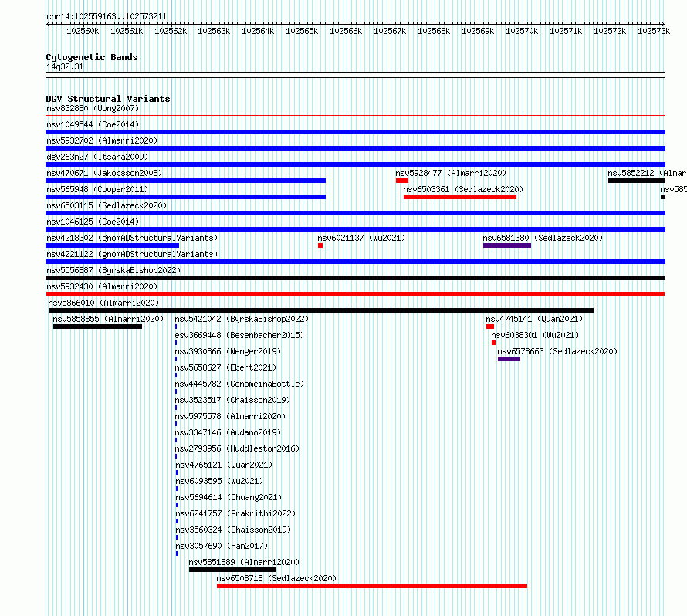
Task: Click the nsv4745141 (Quan2021) label
Action: pos(534,319)
